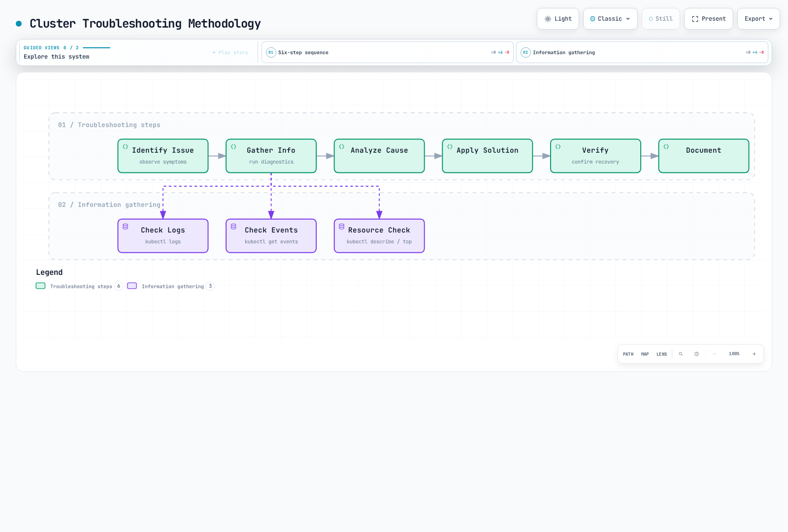Click the database icon on Check Logs node
Screen dimensions: 788x532
click(126, 227)
